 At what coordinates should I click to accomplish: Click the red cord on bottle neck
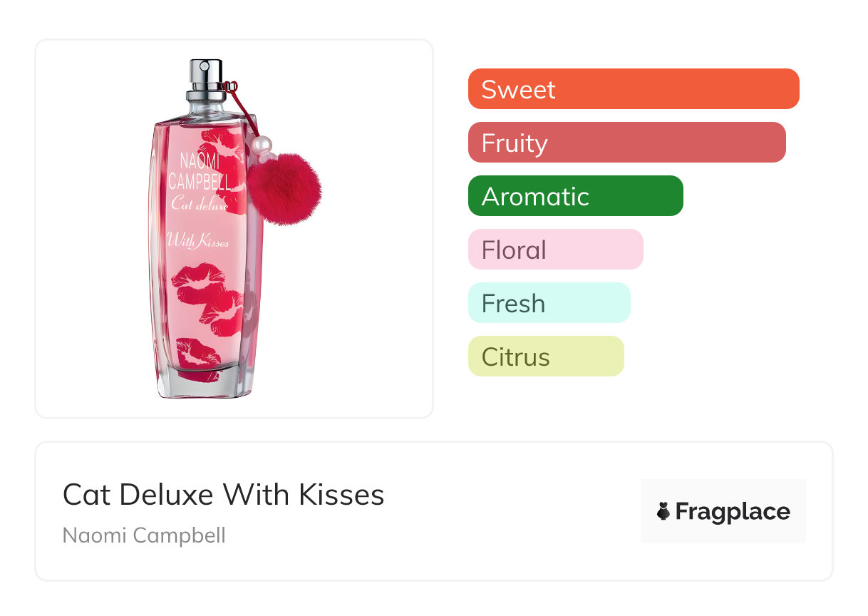(239, 107)
